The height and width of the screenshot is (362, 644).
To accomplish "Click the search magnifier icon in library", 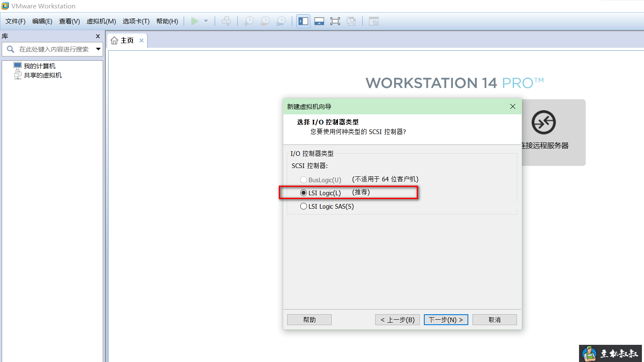I will 10,49.
